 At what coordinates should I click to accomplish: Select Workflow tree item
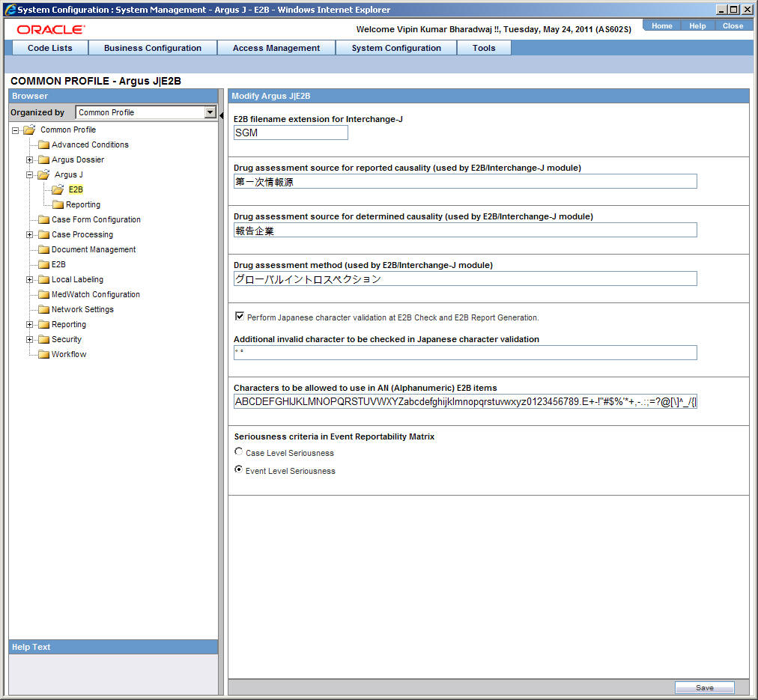click(69, 355)
